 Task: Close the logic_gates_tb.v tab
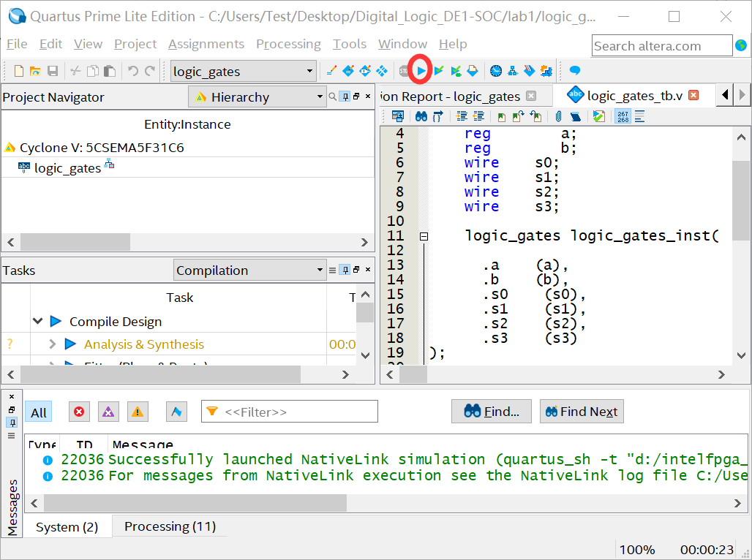[693, 95]
